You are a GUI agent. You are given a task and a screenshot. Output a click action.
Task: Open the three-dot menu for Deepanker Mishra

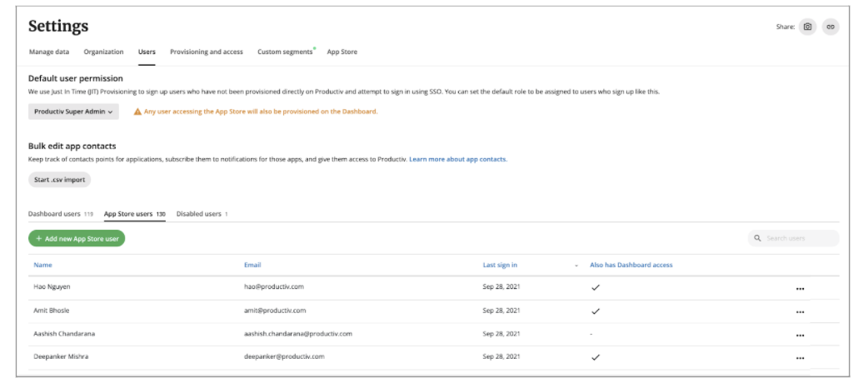[x=800, y=358]
